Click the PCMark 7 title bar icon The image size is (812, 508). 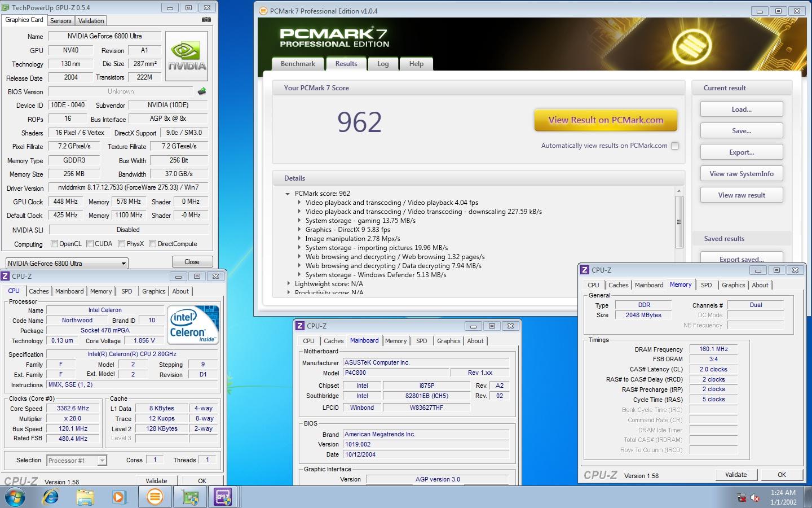(x=263, y=11)
